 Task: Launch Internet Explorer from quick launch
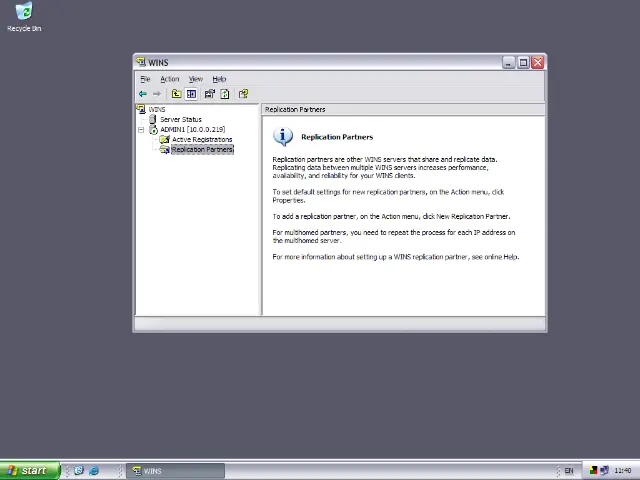[x=94, y=471]
